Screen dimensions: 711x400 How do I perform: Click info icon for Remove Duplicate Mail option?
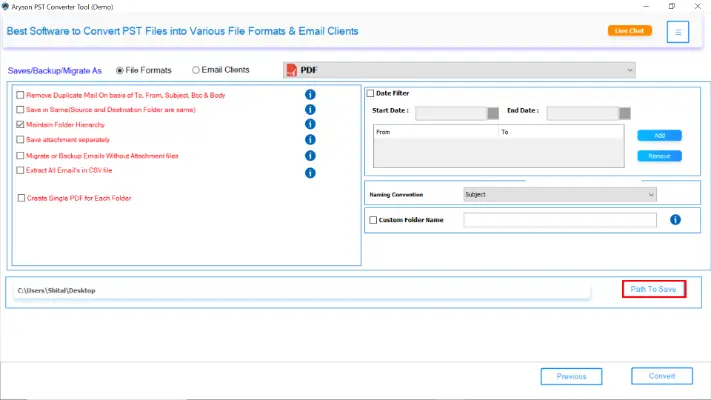(x=310, y=94)
